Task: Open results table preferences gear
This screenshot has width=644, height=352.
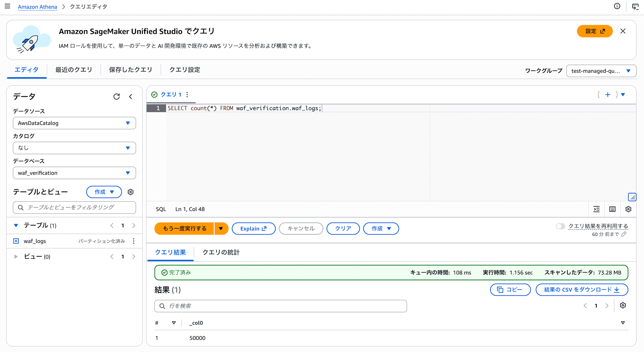Action: (x=623, y=305)
